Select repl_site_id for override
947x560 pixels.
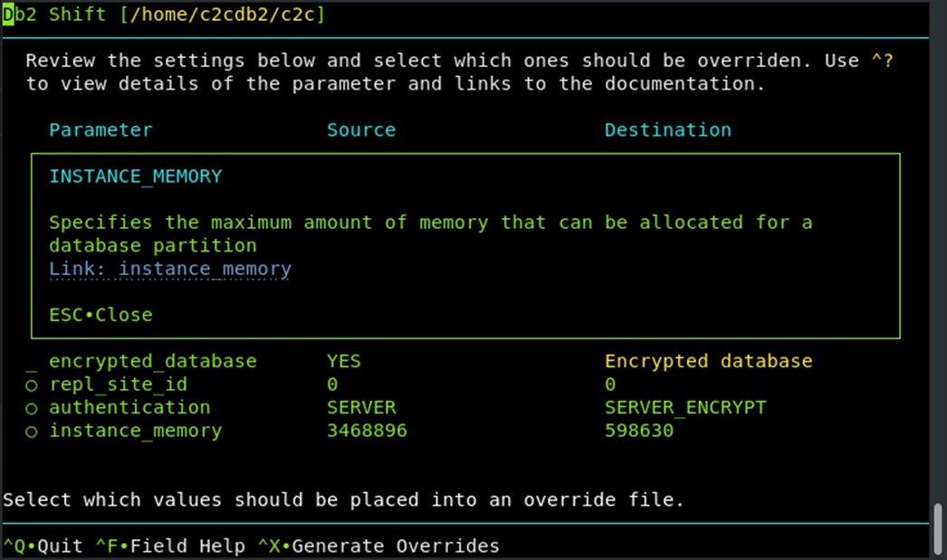tap(31, 384)
